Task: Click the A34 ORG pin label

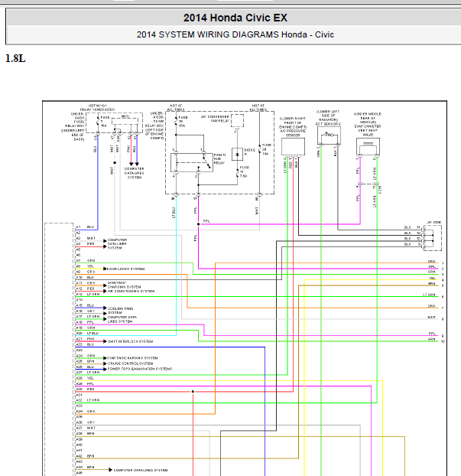Action: [x=86, y=412]
